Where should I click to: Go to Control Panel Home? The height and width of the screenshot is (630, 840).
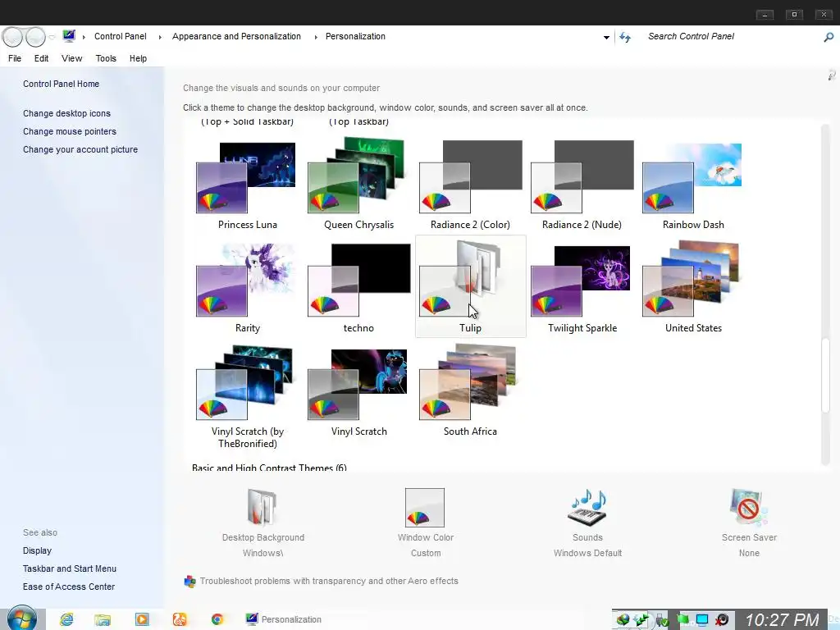61,84
